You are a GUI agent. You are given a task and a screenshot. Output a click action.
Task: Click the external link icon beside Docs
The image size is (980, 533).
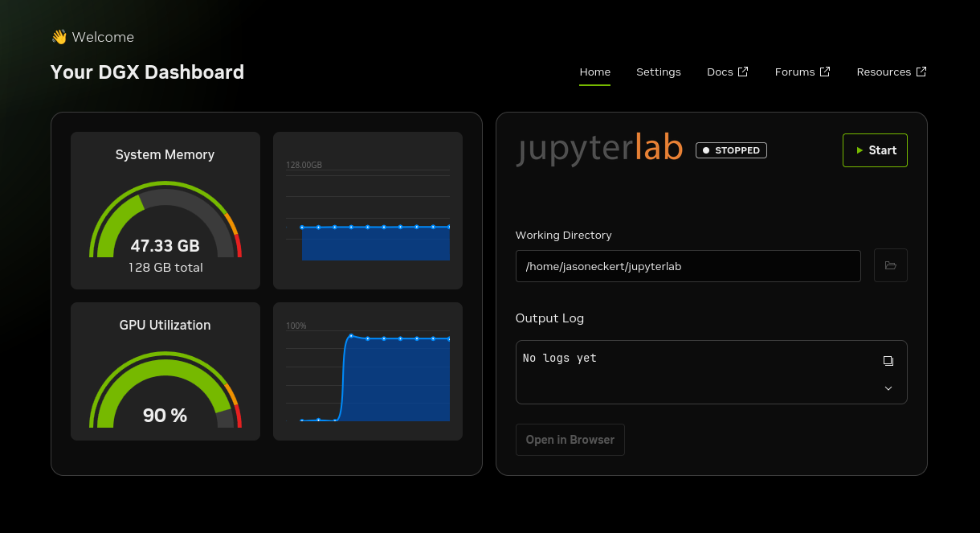743,71
